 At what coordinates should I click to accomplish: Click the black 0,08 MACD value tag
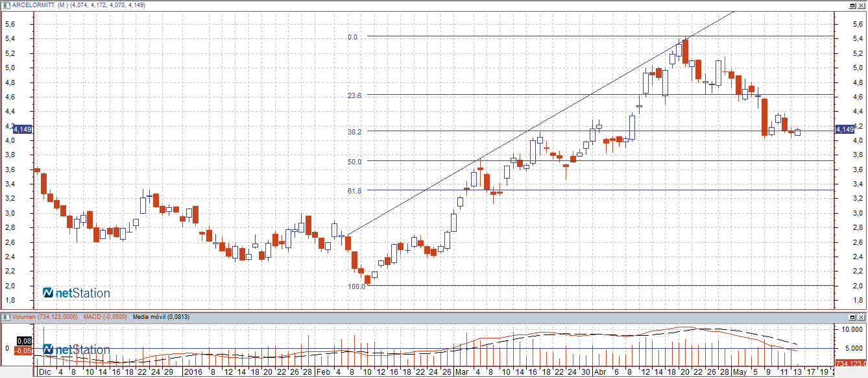tap(24, 341)
